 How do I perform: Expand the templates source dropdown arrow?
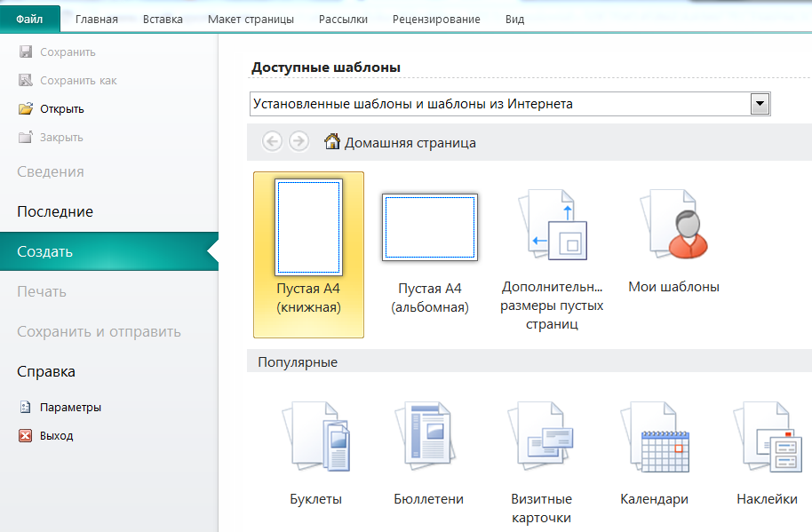(x=760, y=104)
